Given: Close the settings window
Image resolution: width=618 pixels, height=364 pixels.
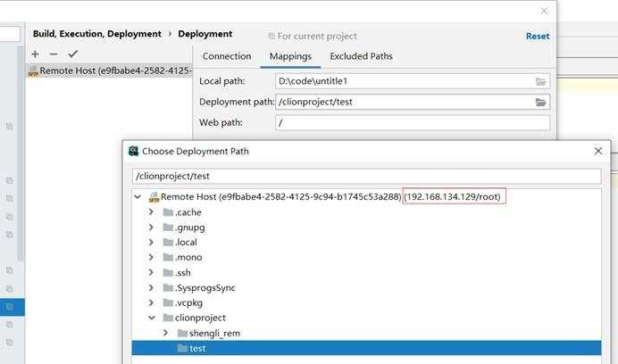Looking at the screenshot, I should tap(544, 11).
